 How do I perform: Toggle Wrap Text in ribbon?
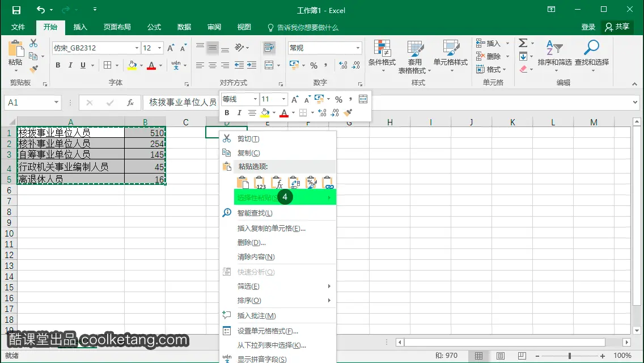pyautogui.click(x=269, y=48)
